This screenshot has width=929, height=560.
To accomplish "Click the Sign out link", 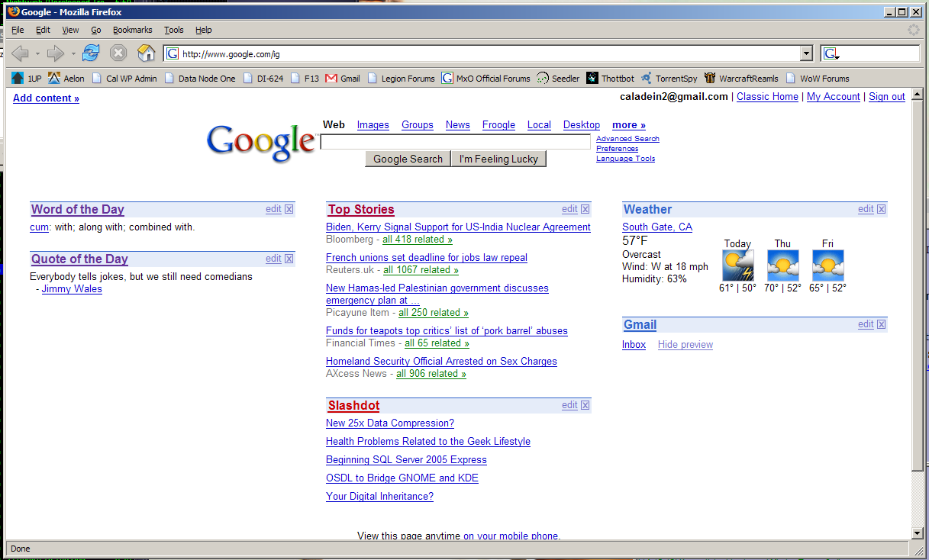I will [887, 97].
